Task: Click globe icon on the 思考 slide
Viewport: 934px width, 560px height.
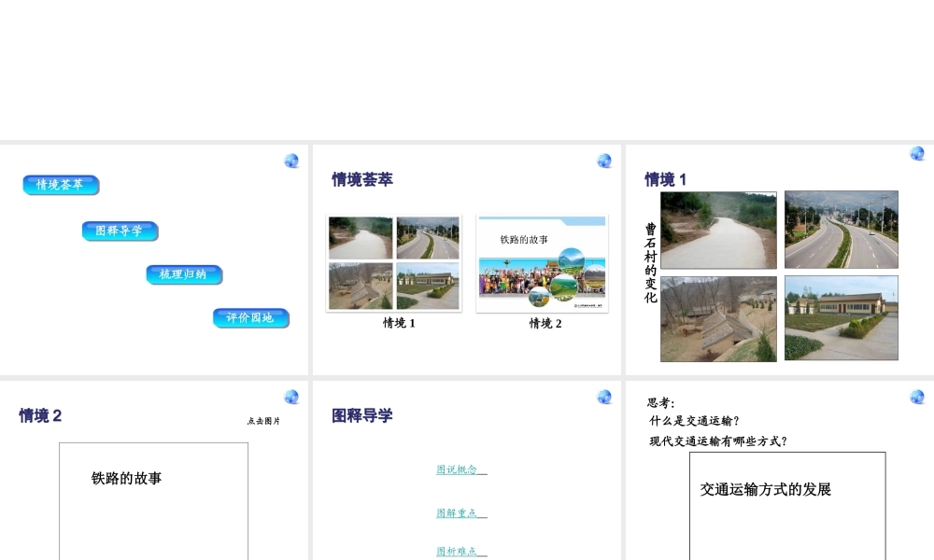Action: (x=917, y=397)
